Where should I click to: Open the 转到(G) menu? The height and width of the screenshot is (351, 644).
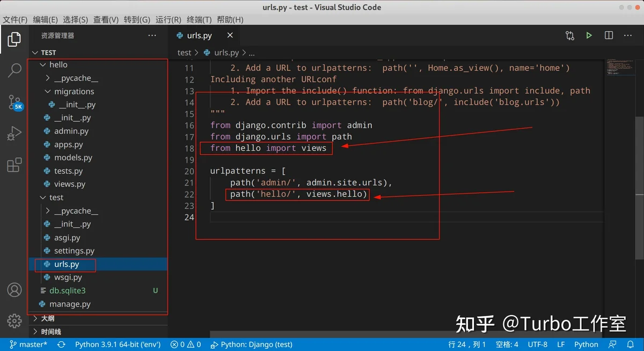click(137, 19)
